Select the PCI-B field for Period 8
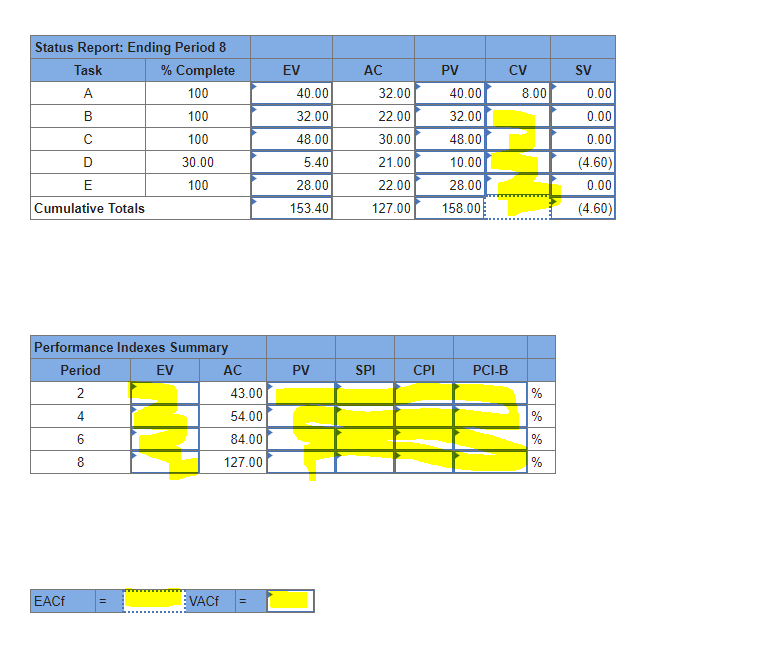Screen dimensions: 776x666 tap(490, 462)
